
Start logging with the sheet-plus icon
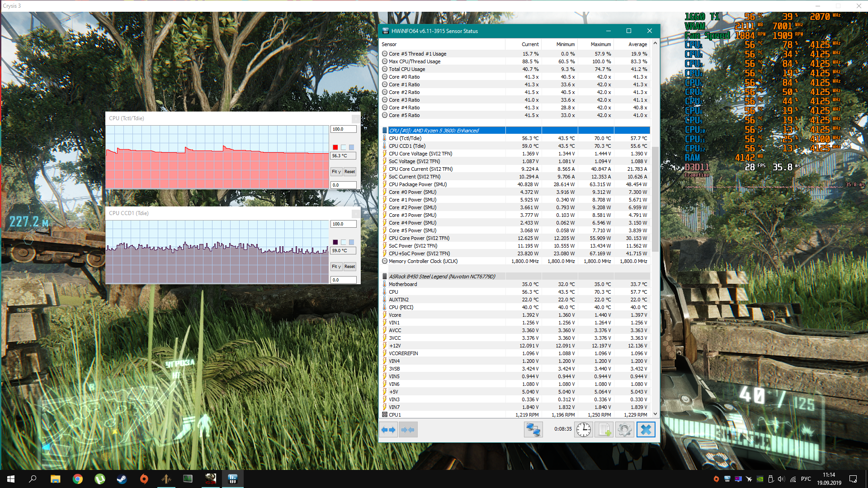click(604, 430)
